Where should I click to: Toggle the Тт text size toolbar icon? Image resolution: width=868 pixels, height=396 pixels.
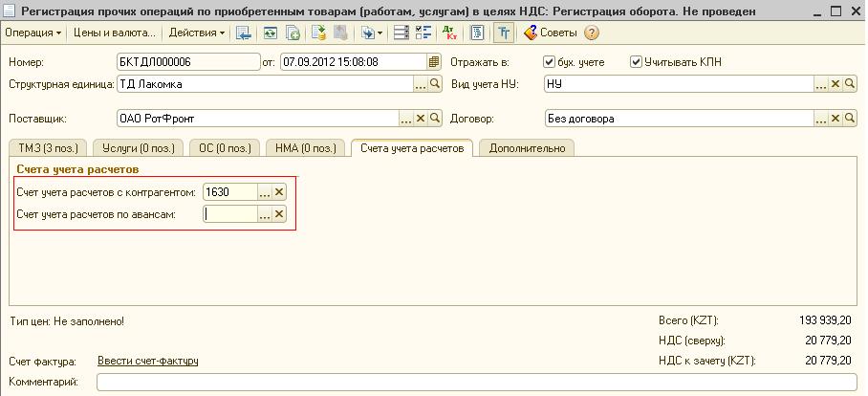click(503, 33)
